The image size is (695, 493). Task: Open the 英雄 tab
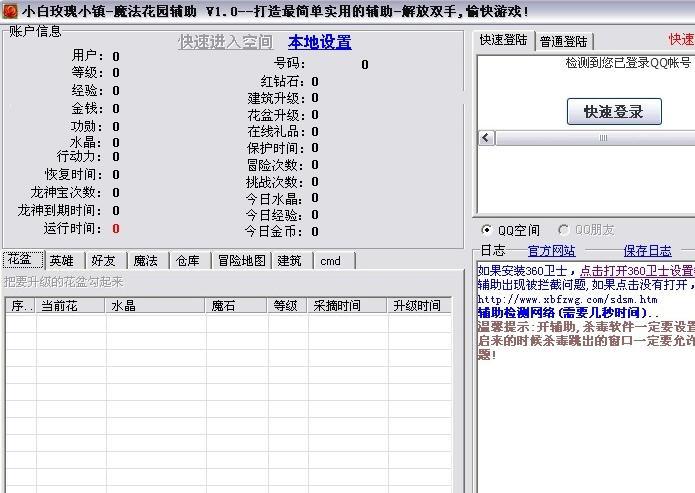coord(62,261)
